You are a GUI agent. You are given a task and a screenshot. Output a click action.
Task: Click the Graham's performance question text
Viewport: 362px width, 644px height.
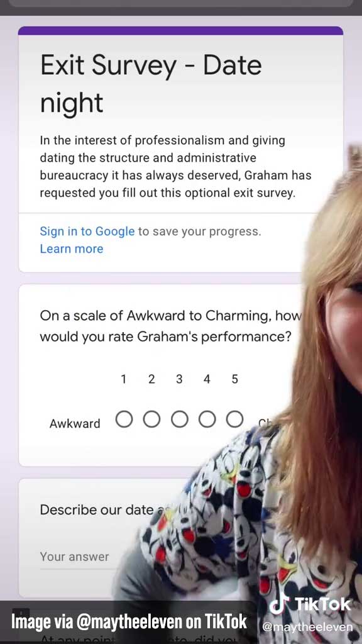click(x=170, y=326)
